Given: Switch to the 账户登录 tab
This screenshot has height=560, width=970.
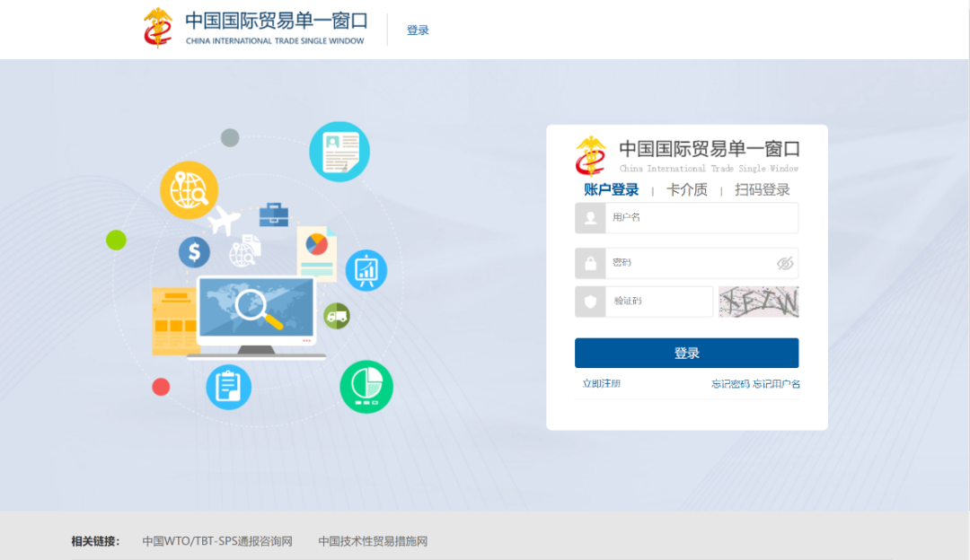Looking at the screenshot, I should pos(612,189).
